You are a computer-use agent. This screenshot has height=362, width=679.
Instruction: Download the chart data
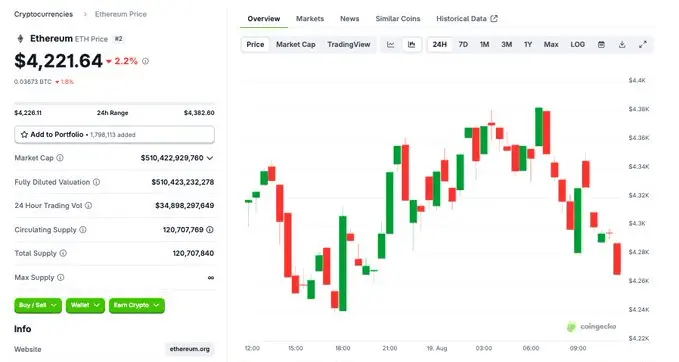pos(622,45)
